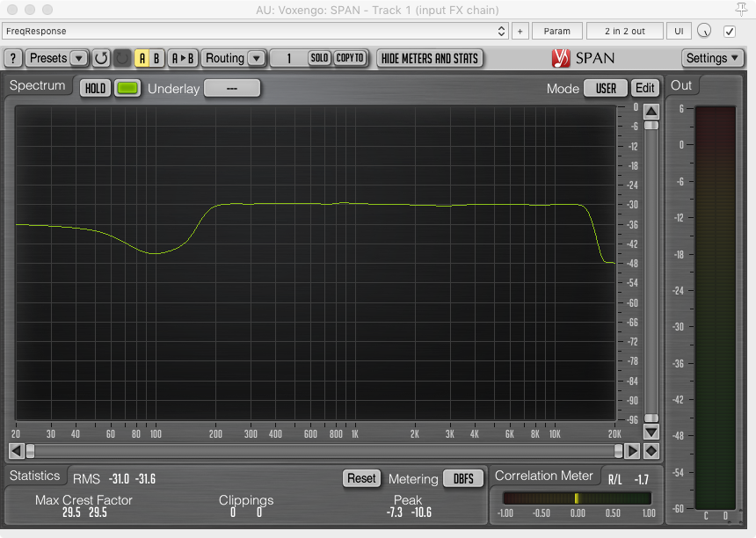The image size is (756, 538).
Task: Click Clippings label
Action: click(x=246, y=500)
